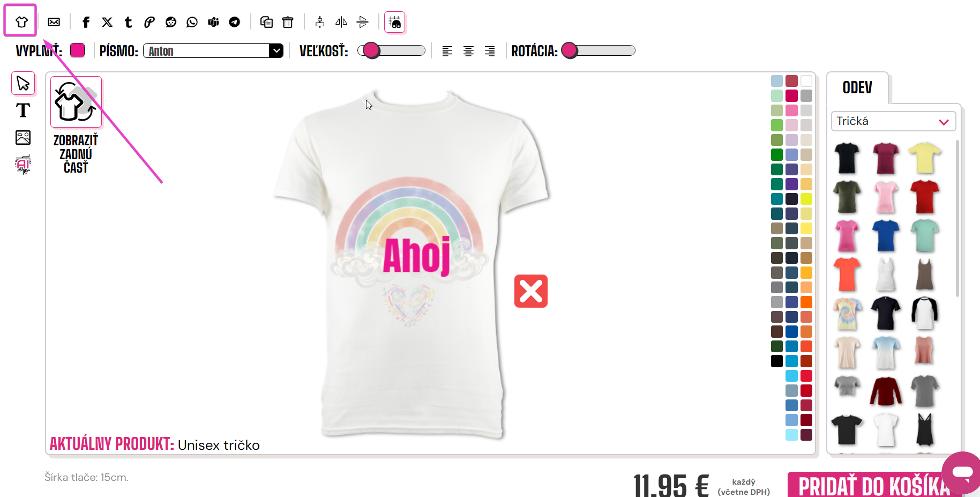The height and width of the screenshot is (497, 980).
Task: Click PRIDAŤ DO KOŠÍKA button
Action: (x=874, y=485)
